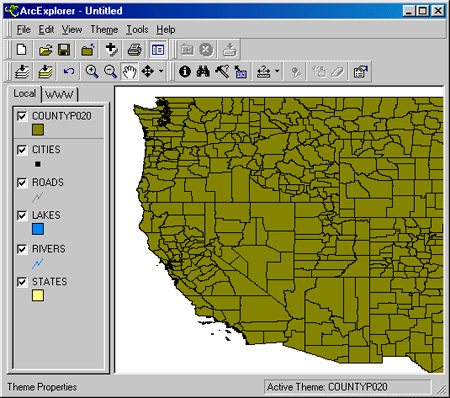Click the RIVERS blue line symbol
The width and height of the screenshot is (450, 398).
coord(38,264)
